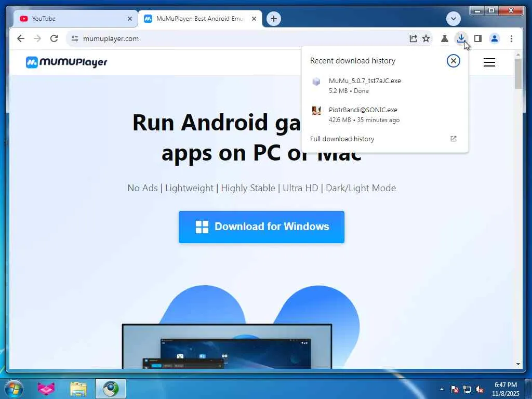Viewport: 532px width, 399px height.
Task: Click the browser taskbar button
Action: point(111,389)
